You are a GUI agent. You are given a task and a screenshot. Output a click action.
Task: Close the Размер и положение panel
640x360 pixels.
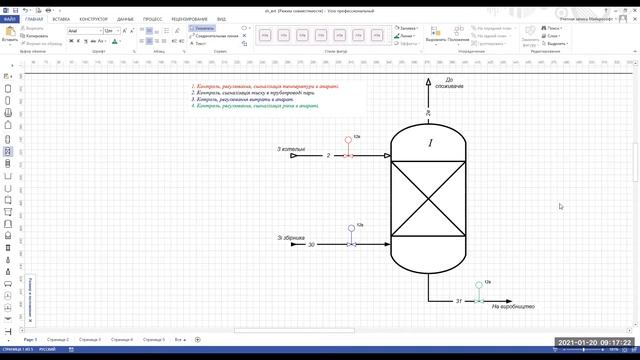[x=30, y=321]
